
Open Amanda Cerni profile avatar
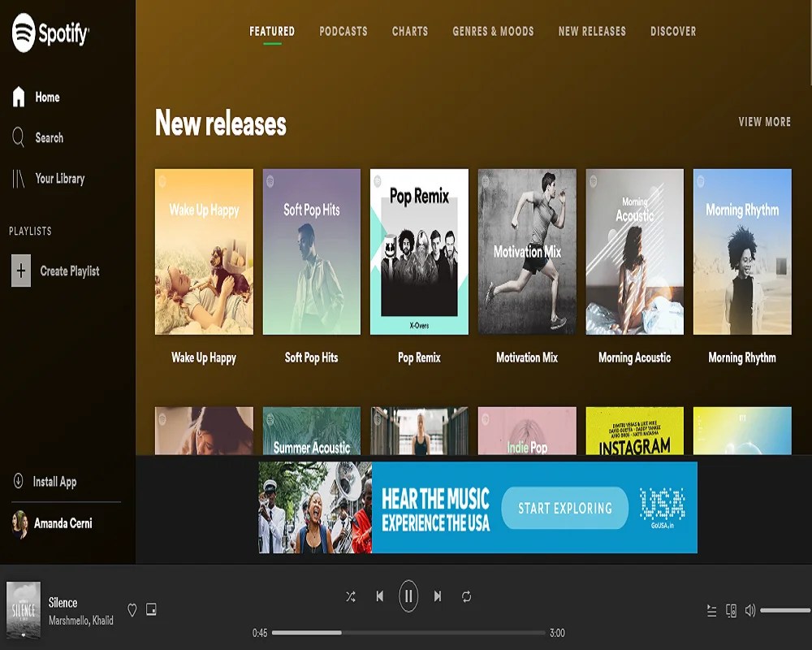click(19, 524)
